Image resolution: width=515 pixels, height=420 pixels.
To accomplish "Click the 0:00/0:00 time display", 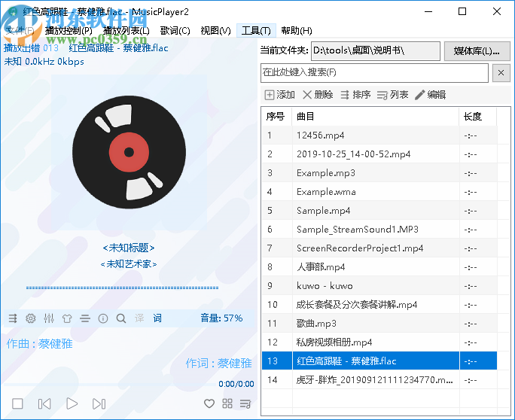I will 236,384.
